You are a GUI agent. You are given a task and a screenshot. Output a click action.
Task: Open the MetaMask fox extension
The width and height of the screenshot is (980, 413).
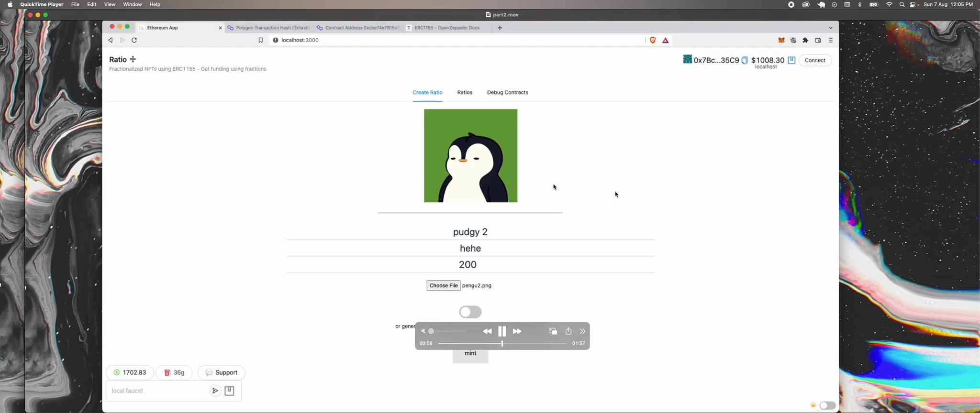(781, 41)
